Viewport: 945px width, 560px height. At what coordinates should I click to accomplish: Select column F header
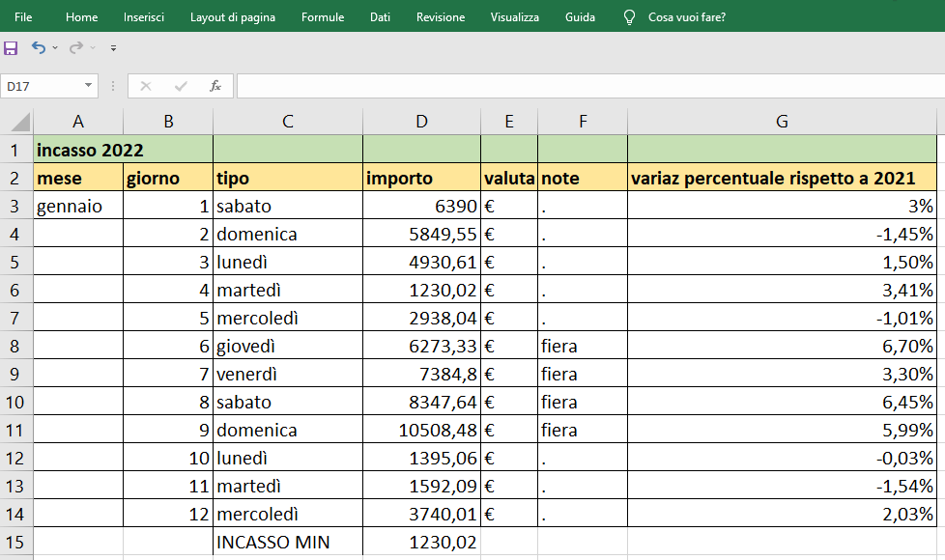pos(583,122)
